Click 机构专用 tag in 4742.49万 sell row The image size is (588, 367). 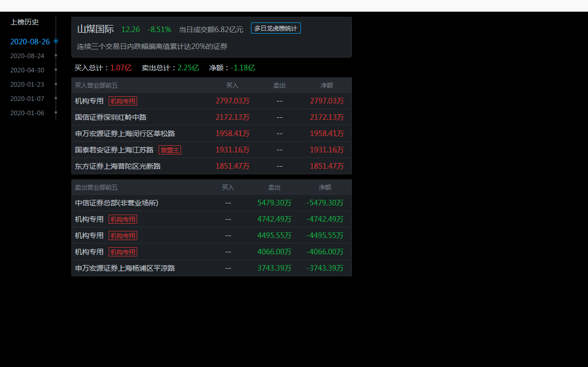click(x=123, y=219)
